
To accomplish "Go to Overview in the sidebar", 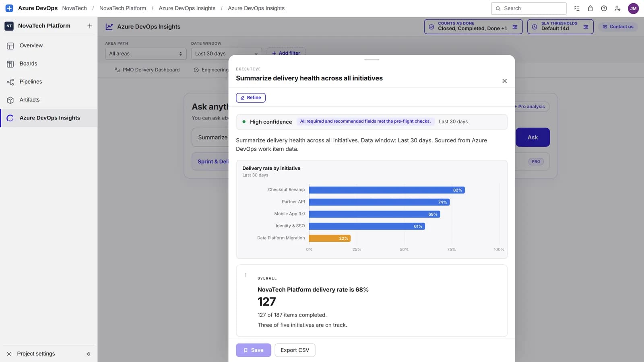I will [49, 45].
